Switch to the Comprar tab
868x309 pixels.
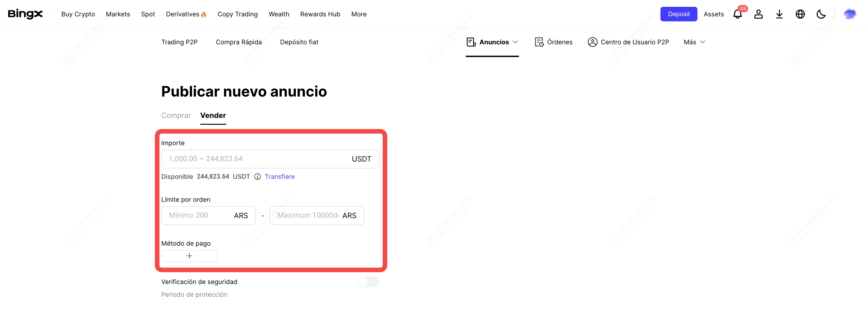coord(176,116)
